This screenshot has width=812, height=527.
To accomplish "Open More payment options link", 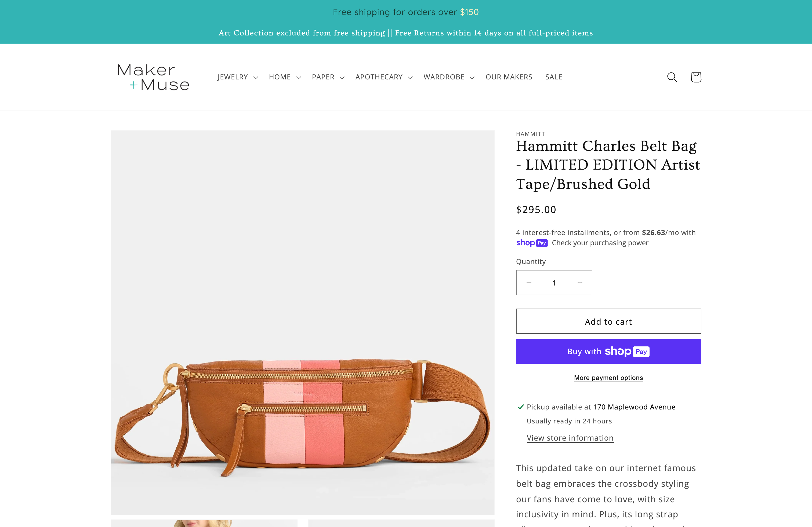I will [x=608, y=378].
